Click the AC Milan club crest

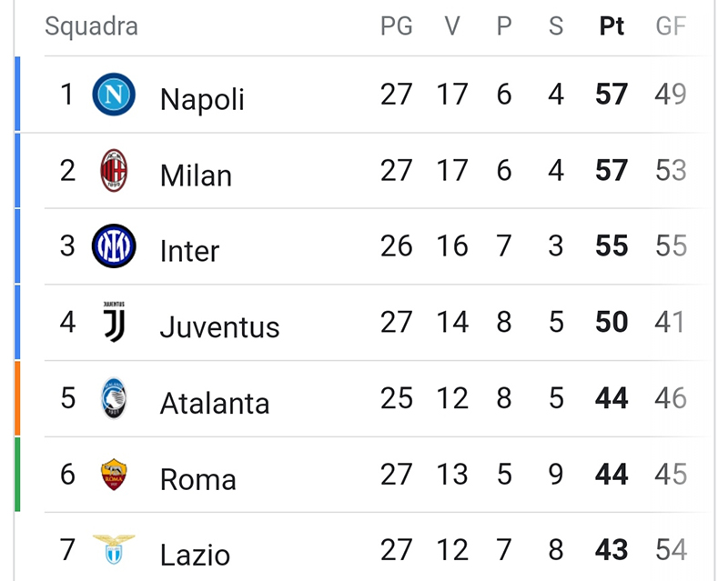point(114,171)
